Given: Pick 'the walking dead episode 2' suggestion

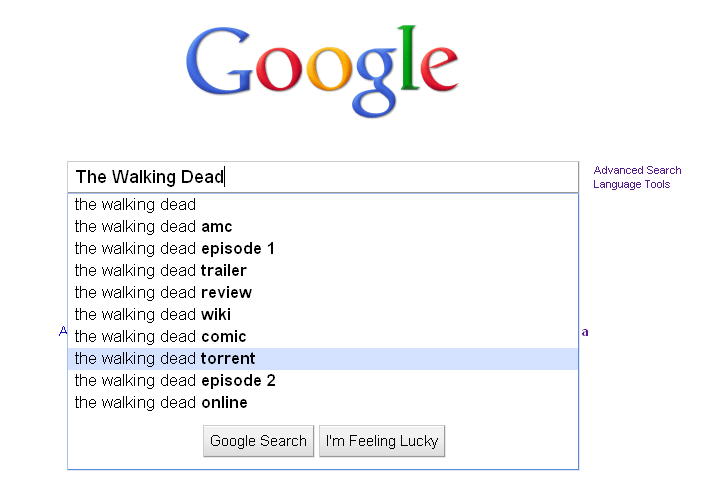Looking at the screenshot, I should point(323,381).
